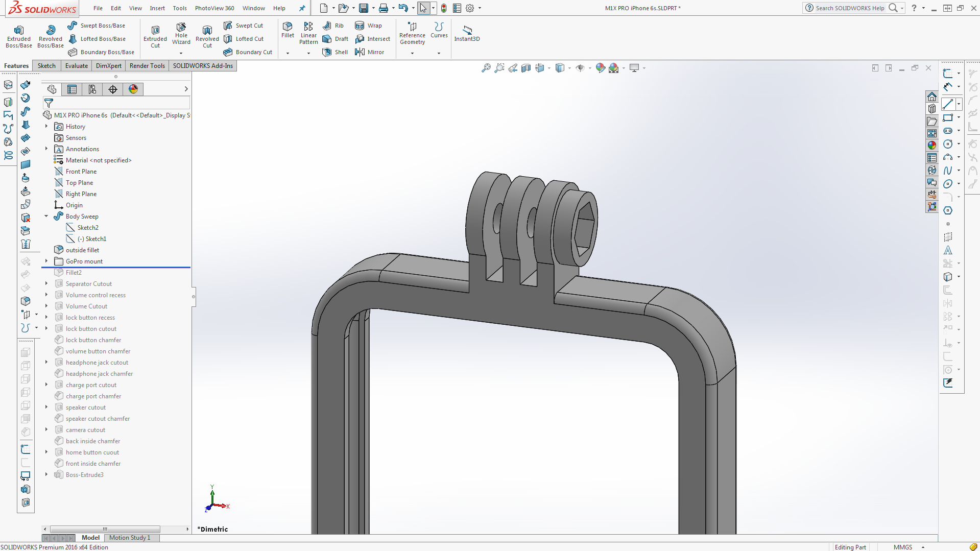
Task: Expand the History folder
Action: coord(46,127)
